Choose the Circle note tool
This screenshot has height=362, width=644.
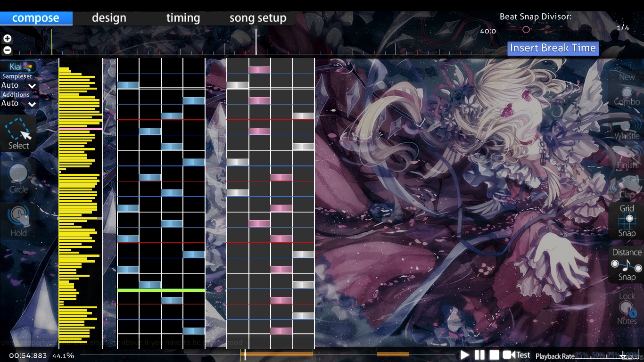(x=18, y=178)
